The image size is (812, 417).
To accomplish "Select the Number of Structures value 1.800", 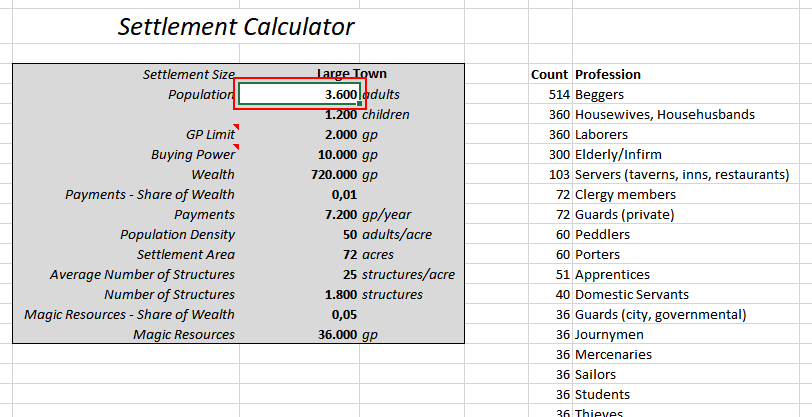I will (x=300, y=295).
